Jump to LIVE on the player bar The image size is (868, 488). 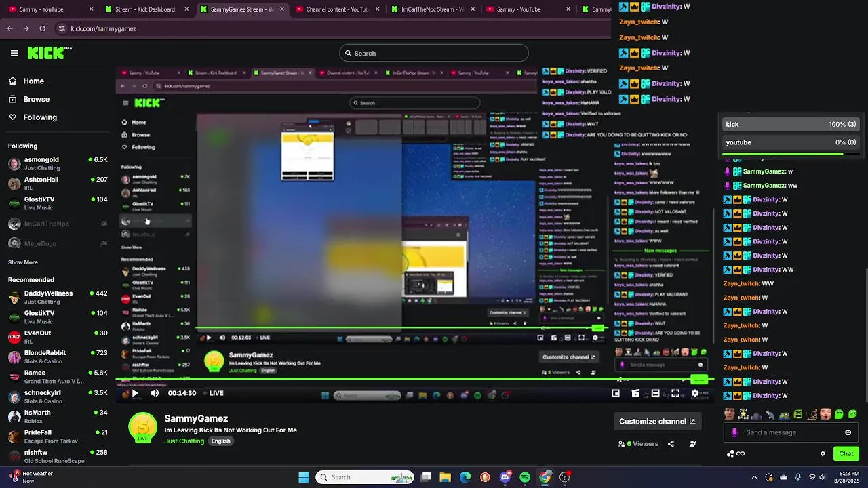(x=213, y=393)
